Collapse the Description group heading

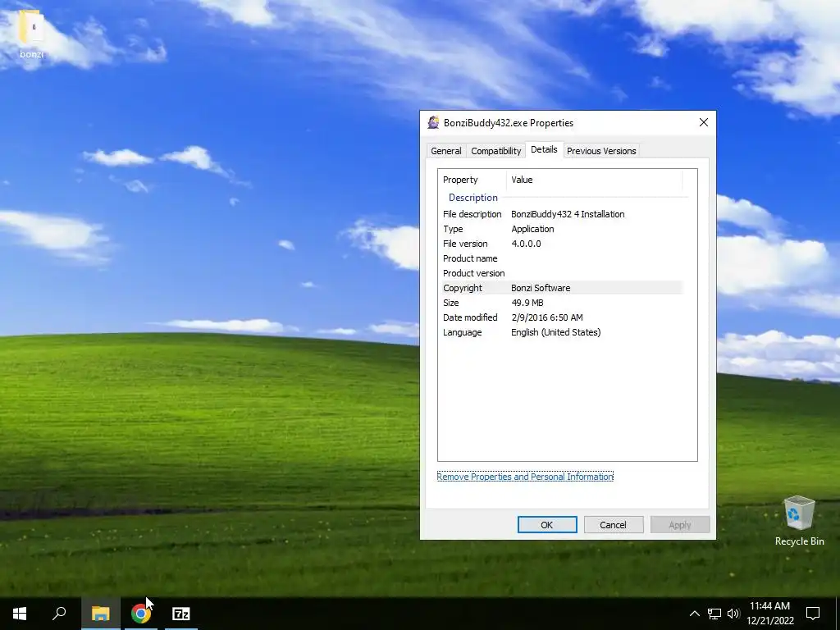pyautogui.click(x=473, y=198)
